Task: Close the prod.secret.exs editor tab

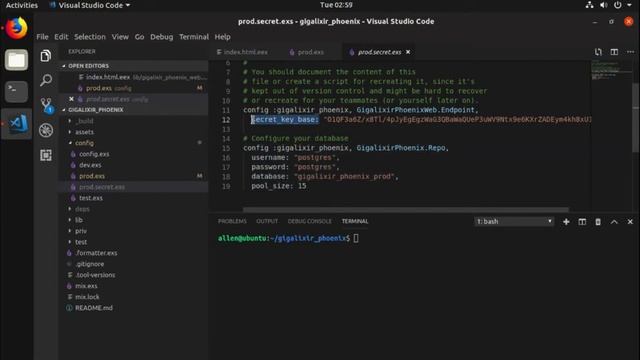Action: [x=408, y=52]
